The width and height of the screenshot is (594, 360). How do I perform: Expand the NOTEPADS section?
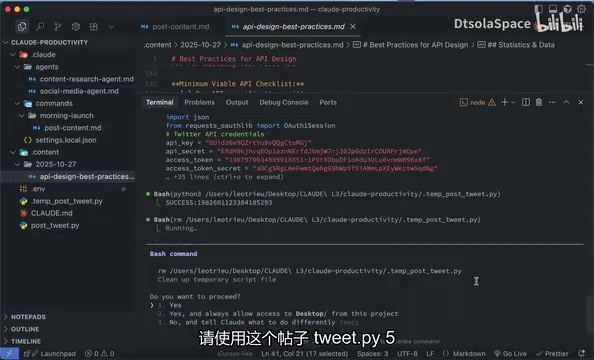tap(28, 317)
